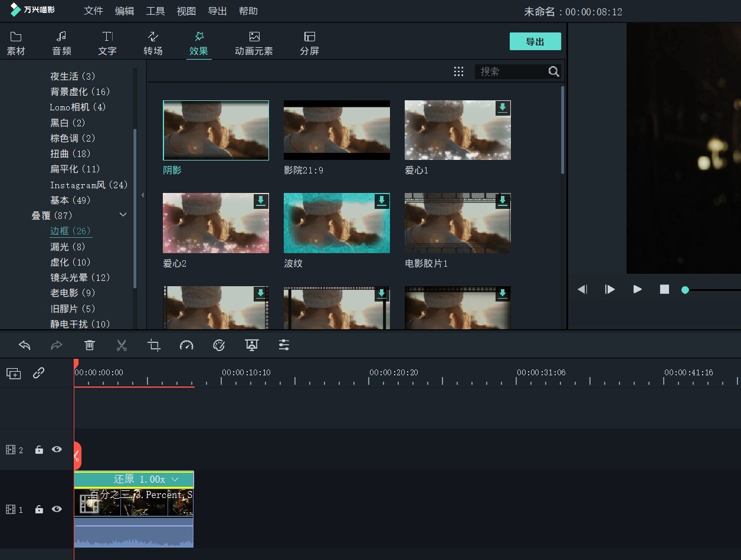Lock video track 2
This screenshot has height=560, width=741.
39,450
